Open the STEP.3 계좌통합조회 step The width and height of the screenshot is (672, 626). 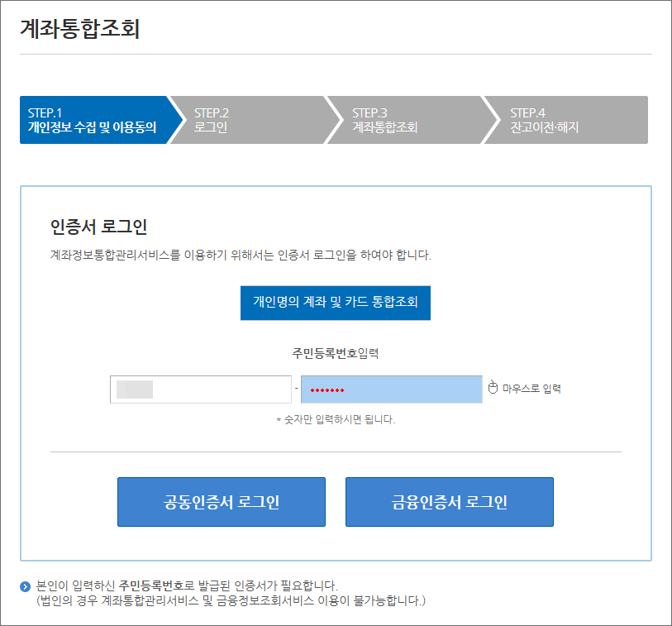click(x=402, y=120)
